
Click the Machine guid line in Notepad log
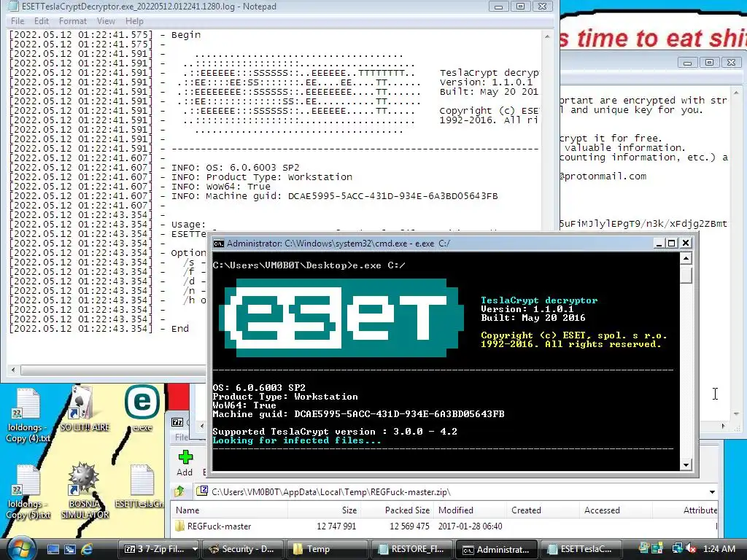coord(334,196)
